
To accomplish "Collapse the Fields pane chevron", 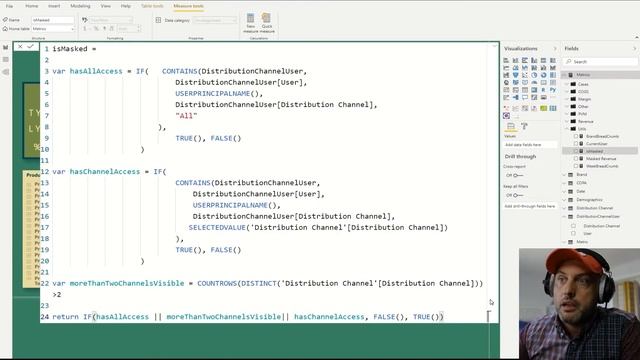I will tap(634, 49).
